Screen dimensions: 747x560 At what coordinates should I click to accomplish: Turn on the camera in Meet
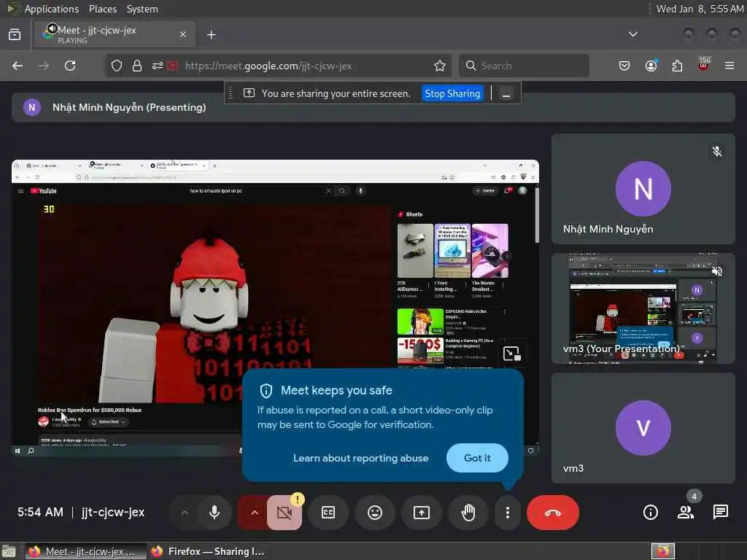tap(285, 513)
